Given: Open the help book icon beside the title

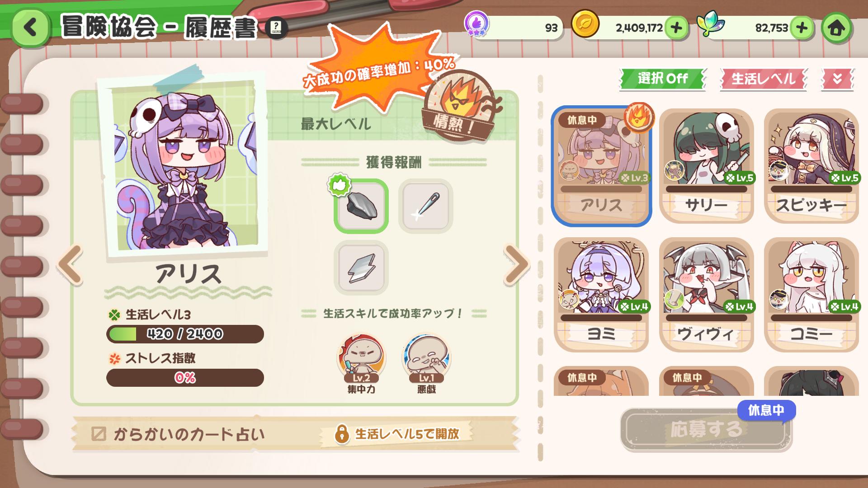Looking at the screenshot, I should pos(276,28).
